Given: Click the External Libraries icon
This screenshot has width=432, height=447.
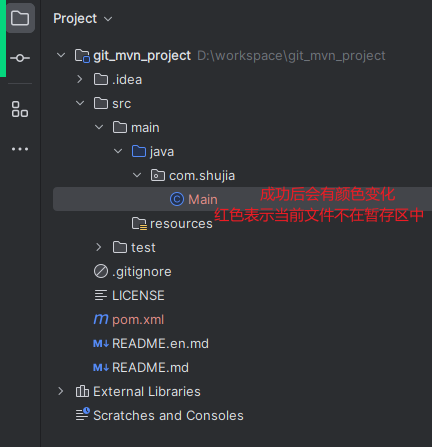Looking at the screenshot, I should tap(82, 391).
